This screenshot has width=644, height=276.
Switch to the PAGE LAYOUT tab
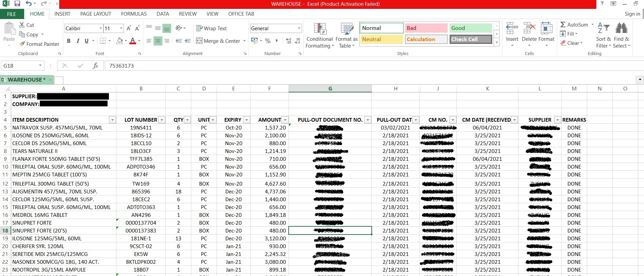[96, 14]
